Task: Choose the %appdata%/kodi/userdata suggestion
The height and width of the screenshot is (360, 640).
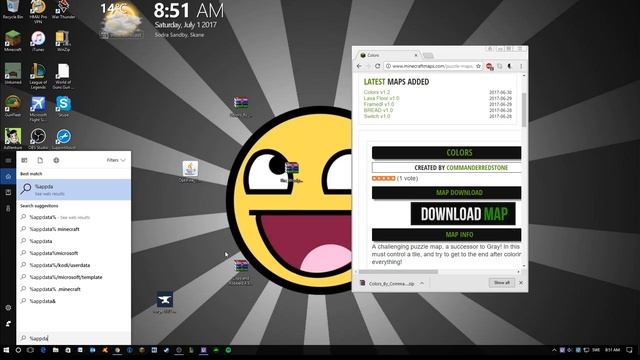Action: click(74, 265)
